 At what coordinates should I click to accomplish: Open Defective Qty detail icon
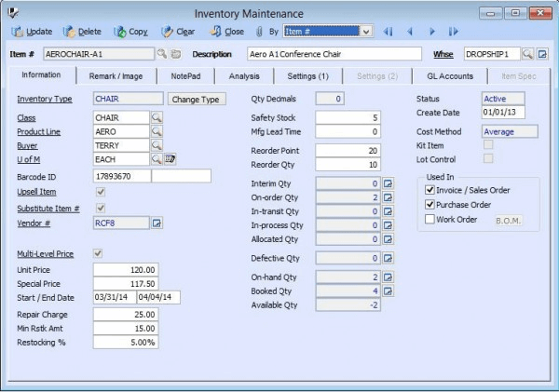pyautogui.click(x=388, y=258)
